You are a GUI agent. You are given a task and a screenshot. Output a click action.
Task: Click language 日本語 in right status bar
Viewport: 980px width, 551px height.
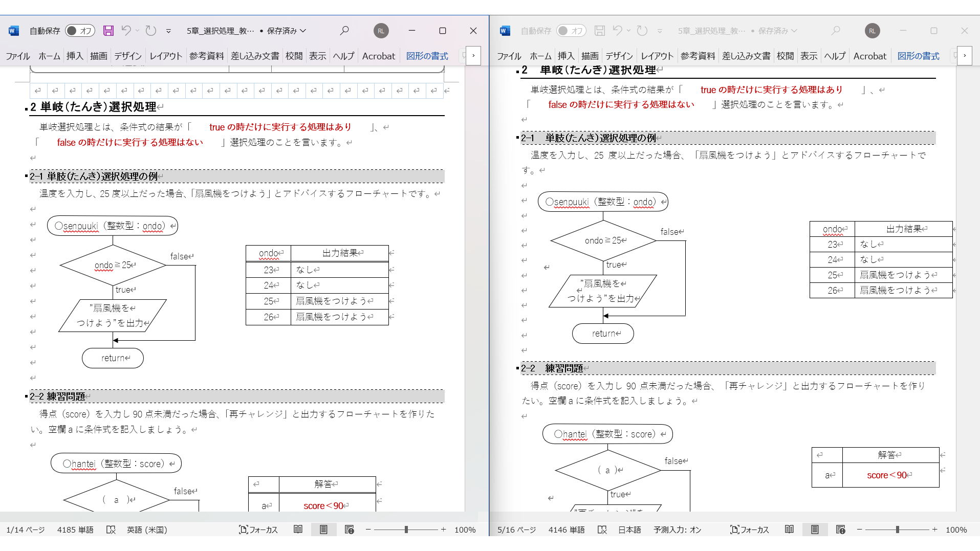coord(629,530)
